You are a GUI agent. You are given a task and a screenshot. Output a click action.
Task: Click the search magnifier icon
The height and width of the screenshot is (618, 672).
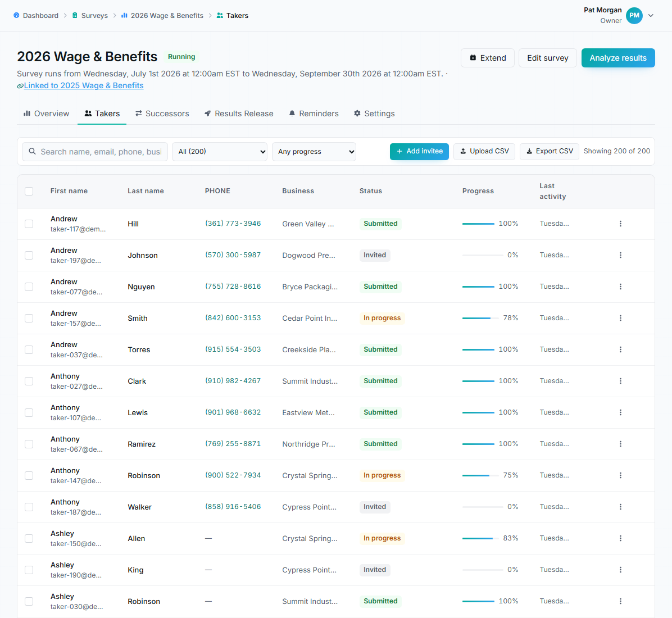click(32, 151)
